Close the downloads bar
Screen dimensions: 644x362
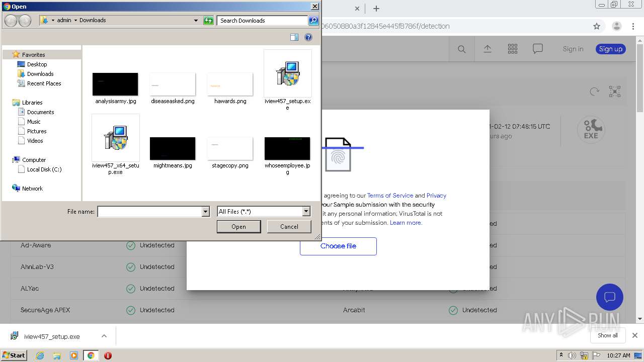[x=635, y=335]
